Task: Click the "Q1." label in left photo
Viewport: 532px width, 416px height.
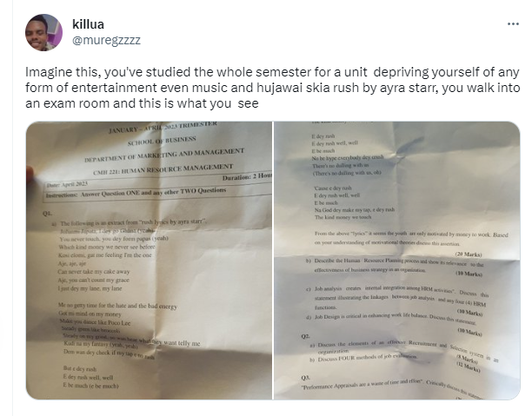Action: point(46,213)
